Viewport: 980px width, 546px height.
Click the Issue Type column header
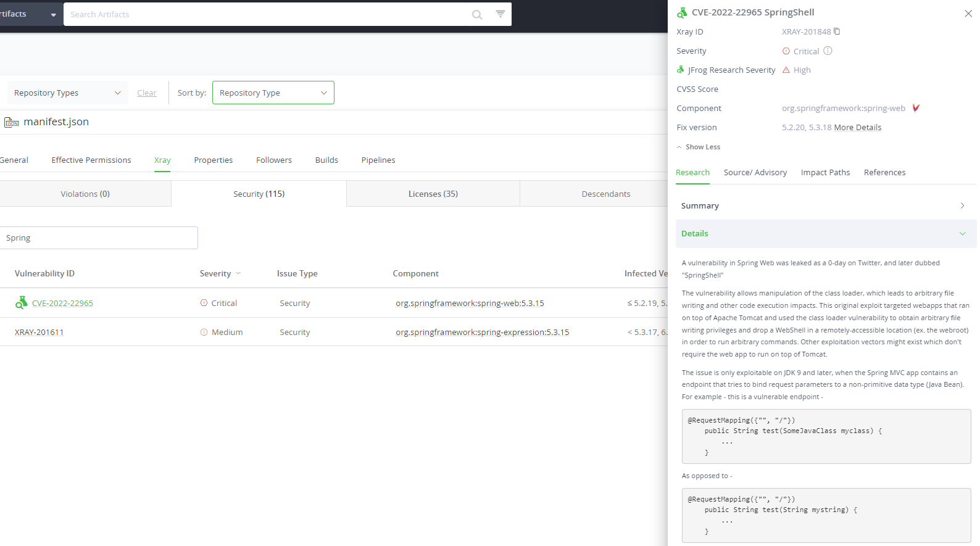pyautogui.click(x=297, y=273)
